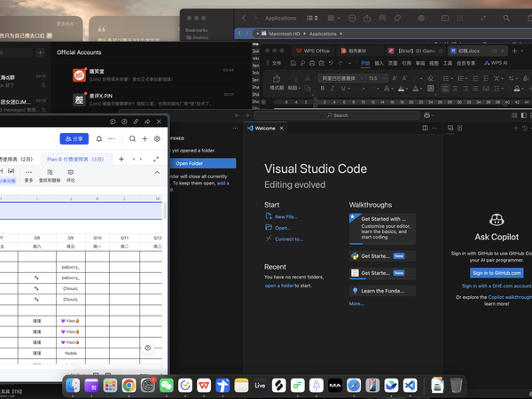Close the VS Code Welcome tab

(281, 129)
